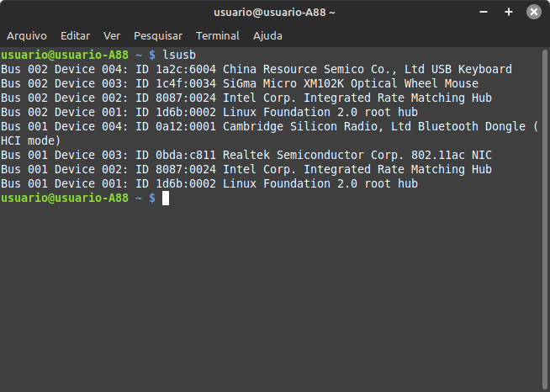Screen dimensions: 550x392
Task: Minimize the terminal window
Action: pos(484,12)
